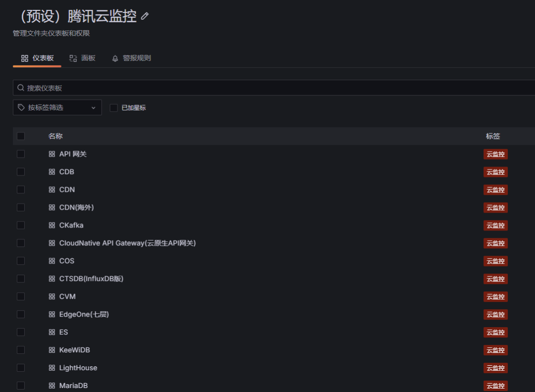535x392 pixels.
Task: Toggle the 已加星标 checkbox
Action: coord(113,108)
